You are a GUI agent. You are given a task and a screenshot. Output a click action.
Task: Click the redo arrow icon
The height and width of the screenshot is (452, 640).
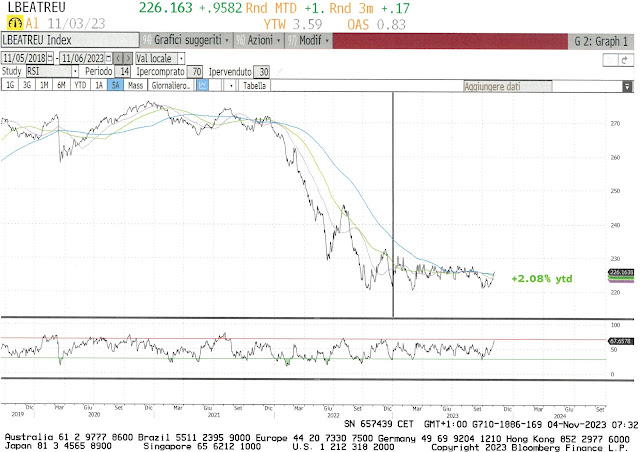tap(625, 60)
